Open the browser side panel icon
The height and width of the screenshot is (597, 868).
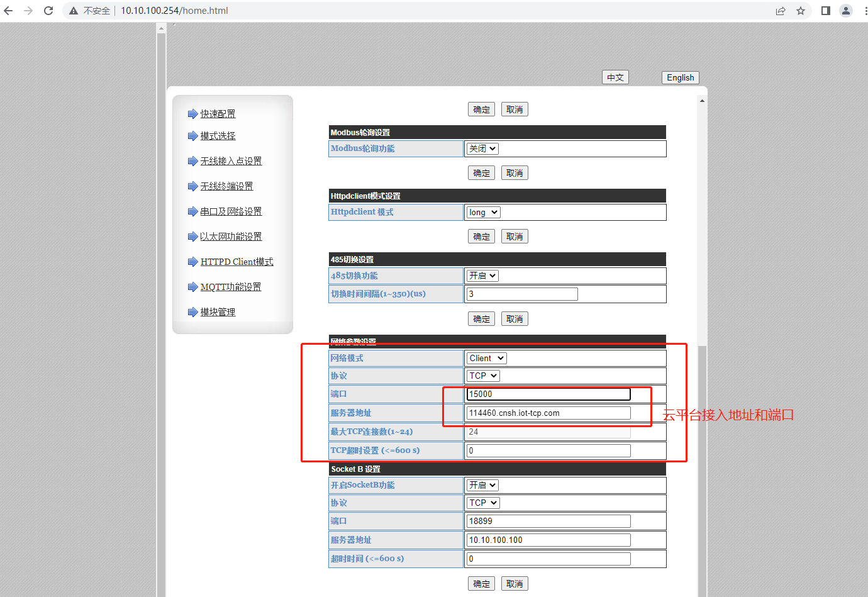(826, 11)
